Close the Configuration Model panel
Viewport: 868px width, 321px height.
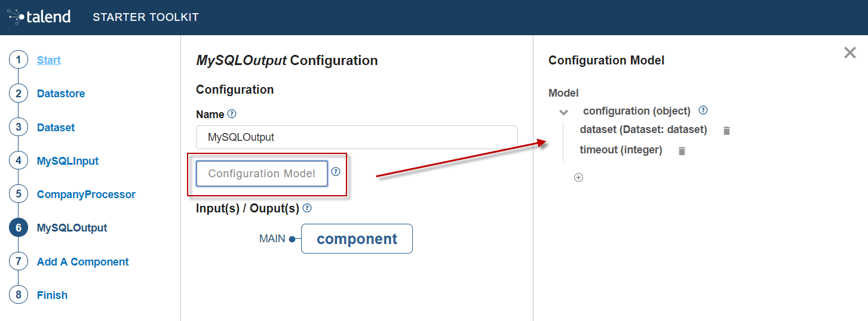849,53
